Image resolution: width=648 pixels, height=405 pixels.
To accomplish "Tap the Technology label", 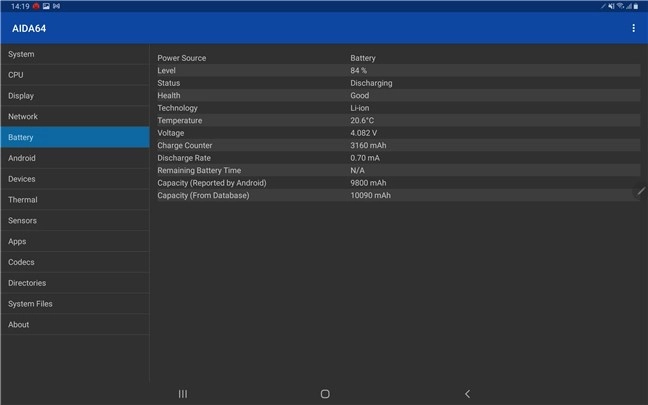I will (177, 108).
